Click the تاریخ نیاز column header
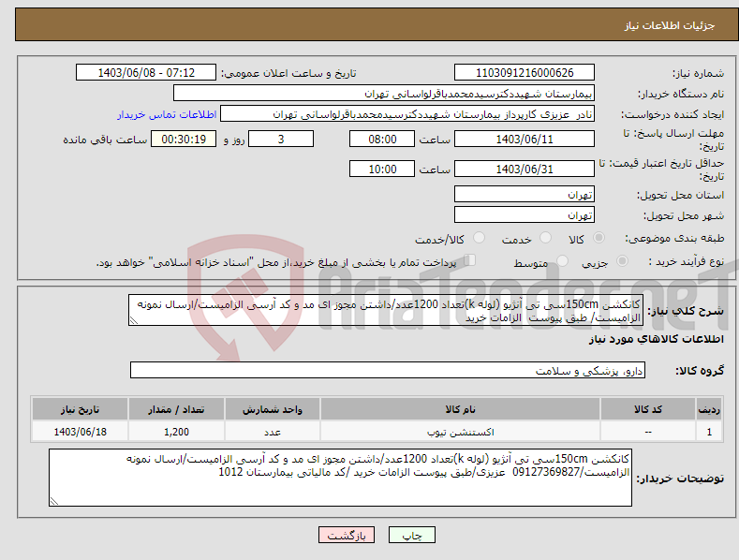Screen dimensions: 739x560 81,409
